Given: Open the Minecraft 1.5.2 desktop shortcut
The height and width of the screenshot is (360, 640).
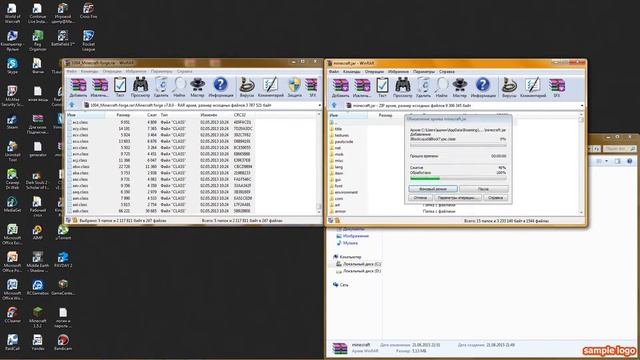Looking at the screenshot, I should click(38, 317).
